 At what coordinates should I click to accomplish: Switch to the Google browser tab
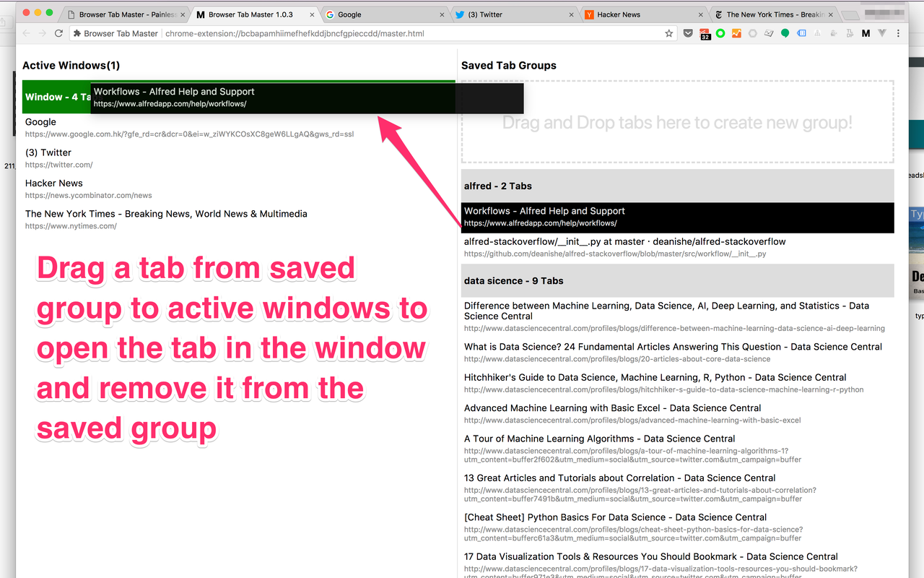click(383, 14)
